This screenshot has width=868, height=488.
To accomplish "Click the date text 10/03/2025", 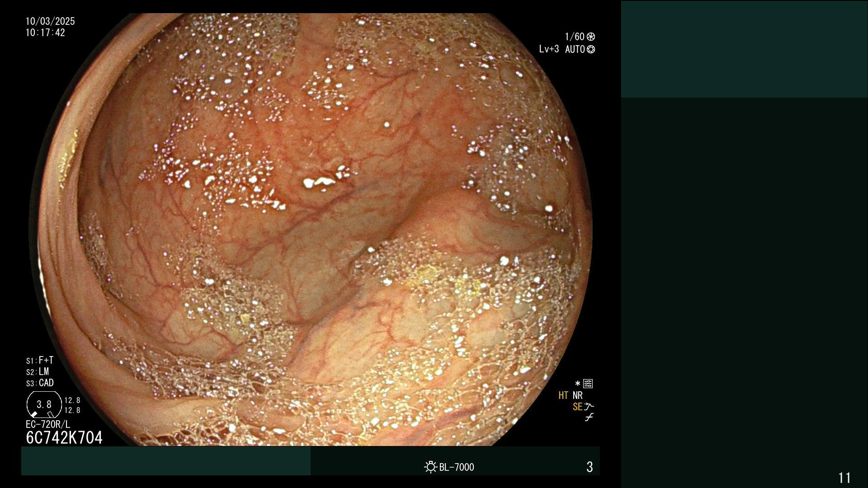I will point(50,21).
